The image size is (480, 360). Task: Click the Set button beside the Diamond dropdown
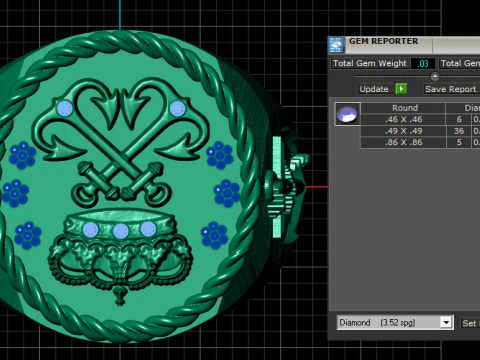[470, 323]
